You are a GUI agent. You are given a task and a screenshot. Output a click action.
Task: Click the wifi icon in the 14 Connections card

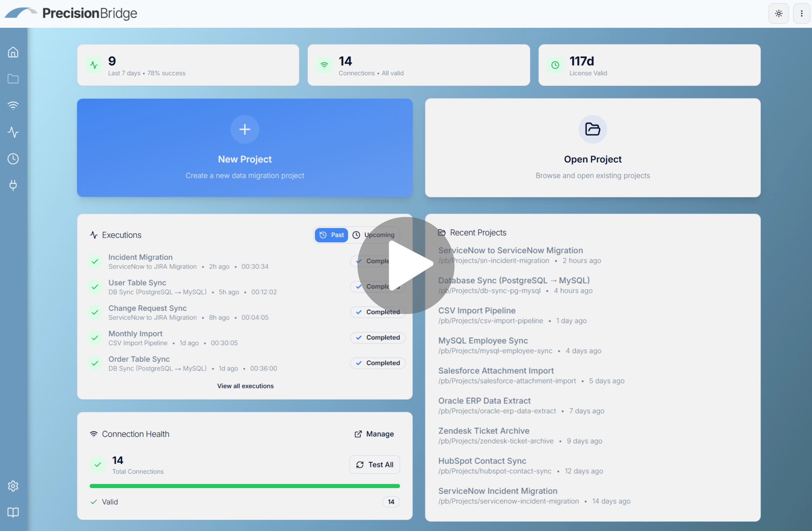pos(324,65)
